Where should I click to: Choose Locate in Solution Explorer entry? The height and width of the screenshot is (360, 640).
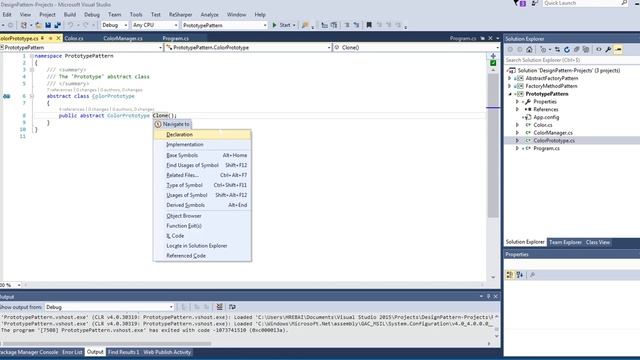[202, 246]
